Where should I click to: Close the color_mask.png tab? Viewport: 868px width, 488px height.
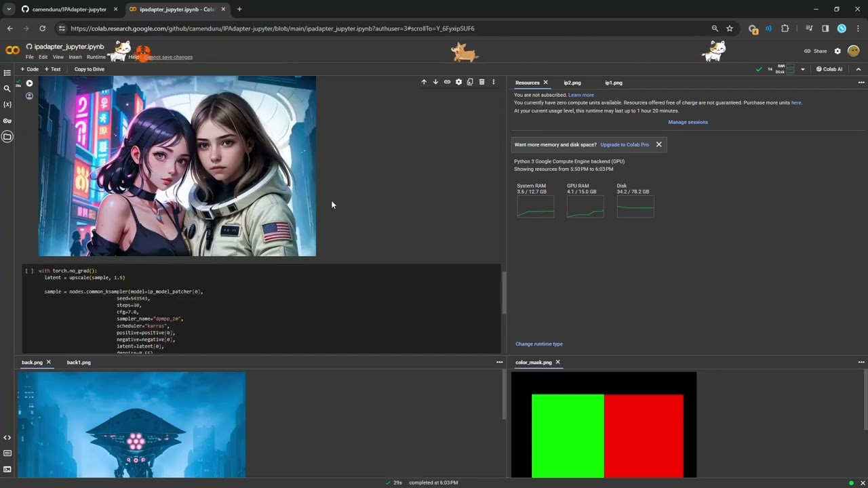point(557,362)
